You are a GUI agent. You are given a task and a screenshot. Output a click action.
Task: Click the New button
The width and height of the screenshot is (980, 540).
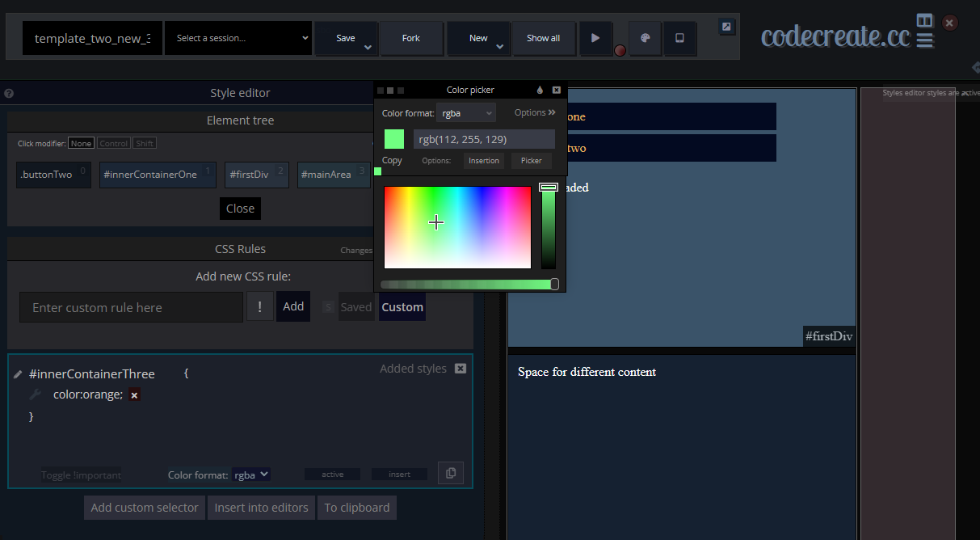pyautogui.click(x=478, y=38)
